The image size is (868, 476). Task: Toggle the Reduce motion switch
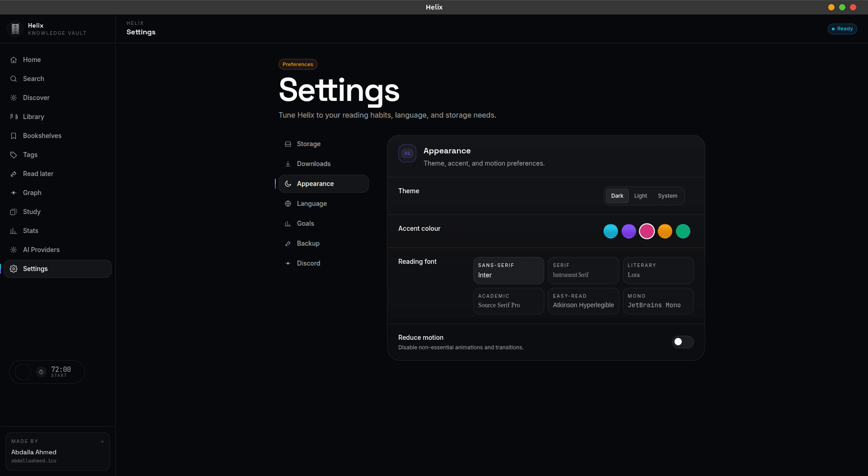point(683,342)
